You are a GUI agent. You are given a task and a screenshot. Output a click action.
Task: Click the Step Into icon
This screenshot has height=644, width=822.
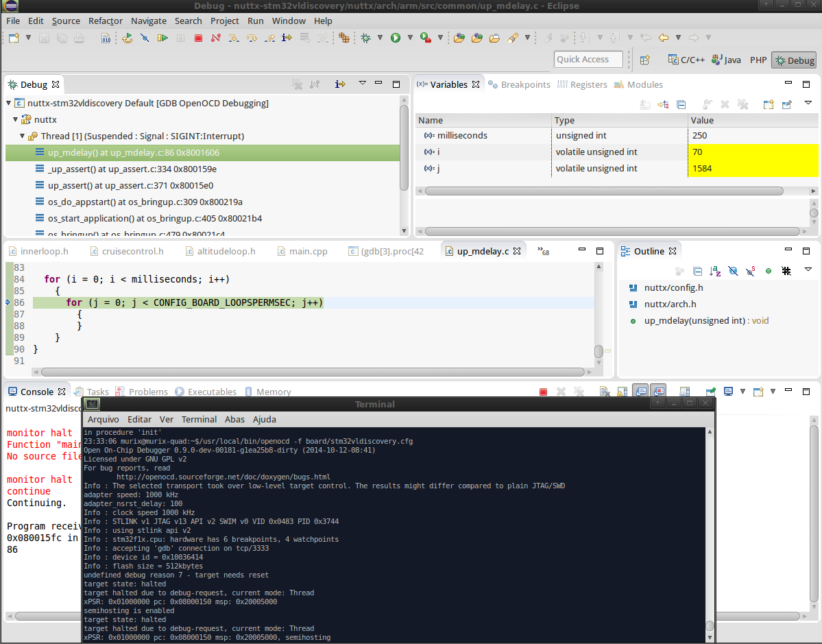point(234,38)
